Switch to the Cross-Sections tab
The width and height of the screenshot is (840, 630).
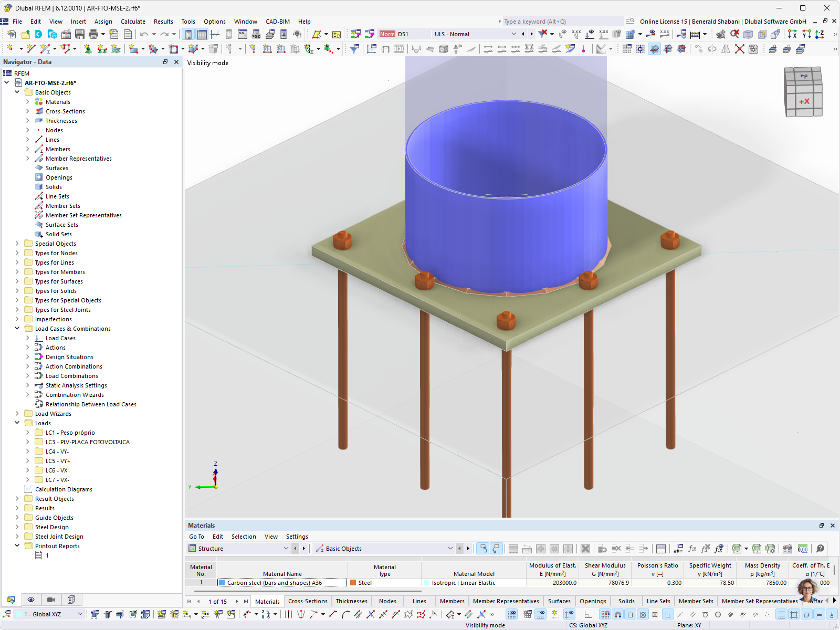(308, 601)
